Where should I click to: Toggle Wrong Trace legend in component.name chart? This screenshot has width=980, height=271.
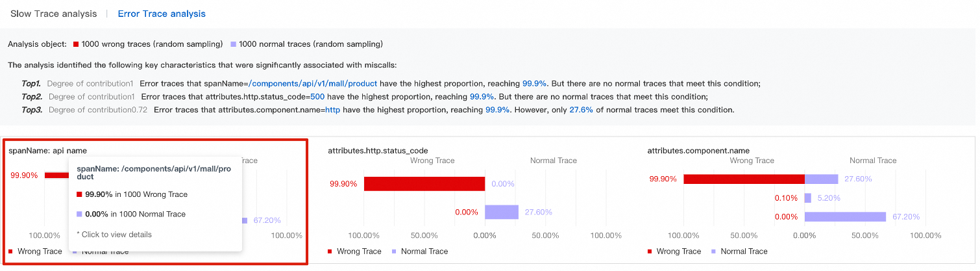(674, 252)
